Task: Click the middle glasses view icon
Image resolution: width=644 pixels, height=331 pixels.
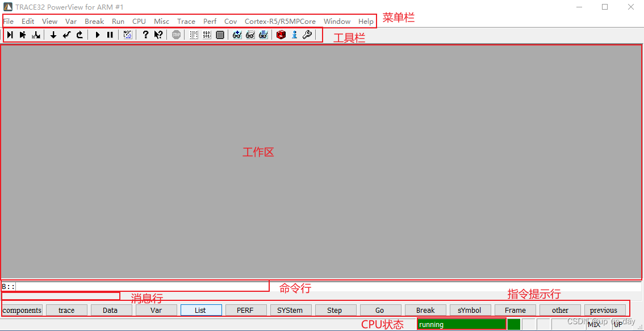Action: [x=250, y=35]
